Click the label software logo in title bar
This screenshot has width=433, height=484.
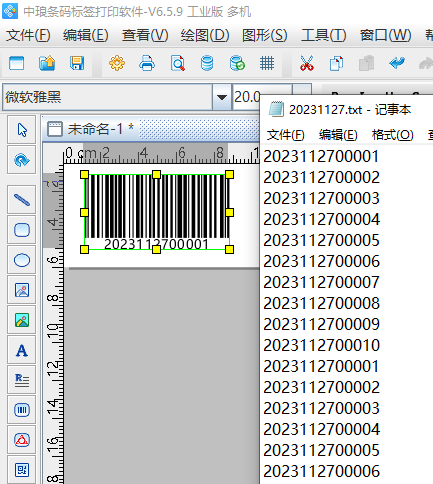point(10,11)
